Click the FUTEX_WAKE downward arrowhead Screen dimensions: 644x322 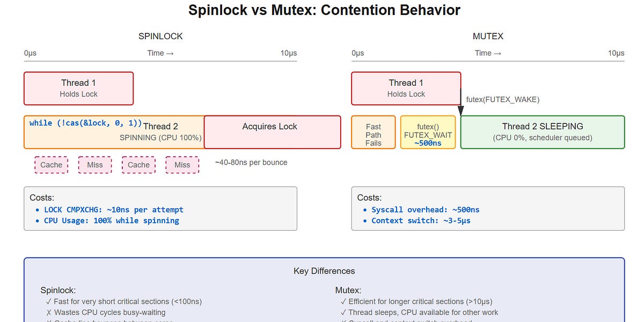[x=460, y=111]
